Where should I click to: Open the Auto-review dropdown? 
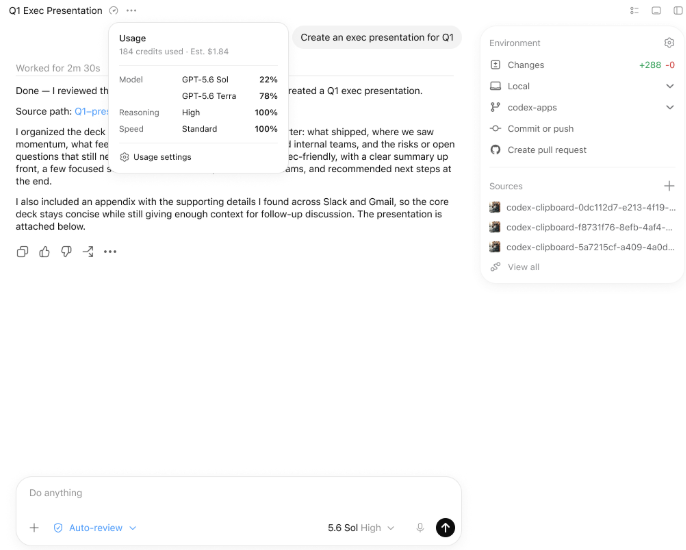tap(95, 528)
